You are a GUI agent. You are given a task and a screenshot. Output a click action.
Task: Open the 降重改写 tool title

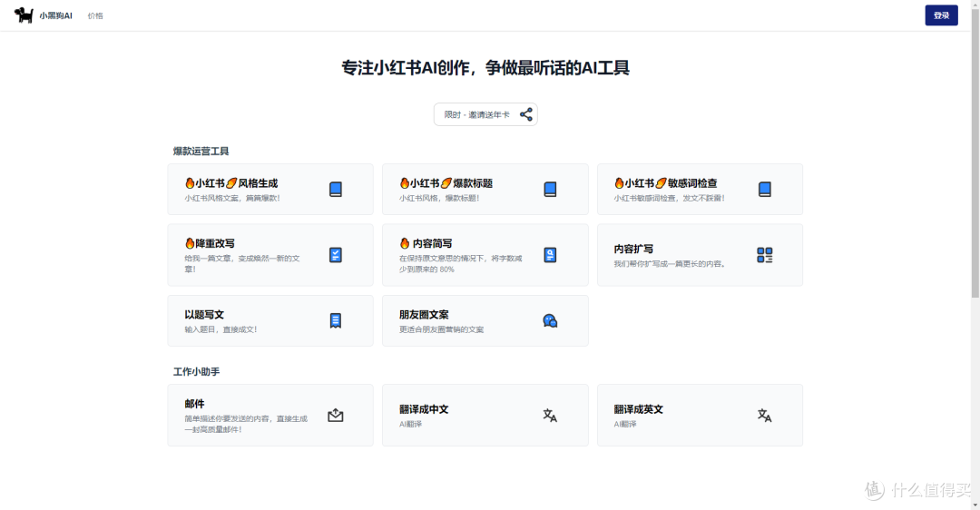coord(210,243)
